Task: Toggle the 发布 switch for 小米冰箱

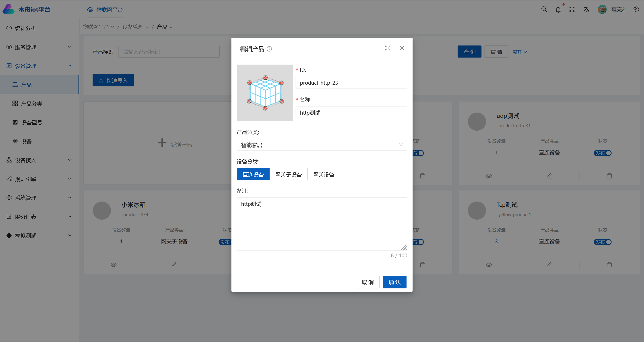Action: click(x=225, y=242)
